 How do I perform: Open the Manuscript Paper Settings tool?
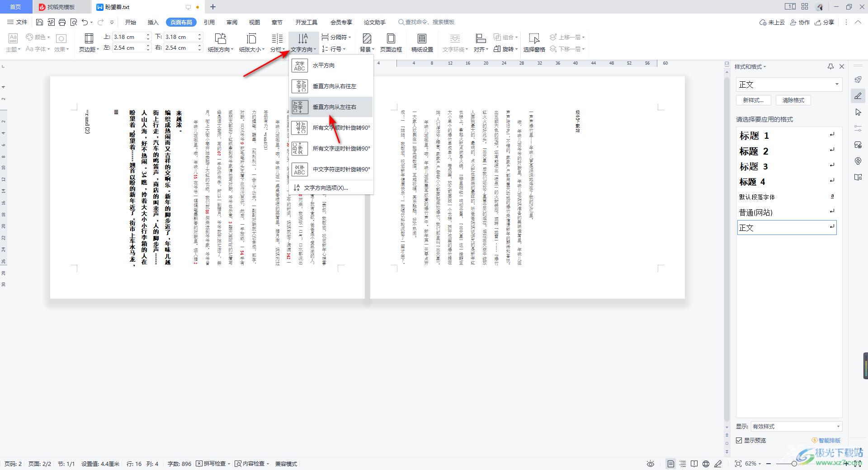coord(422,43)
